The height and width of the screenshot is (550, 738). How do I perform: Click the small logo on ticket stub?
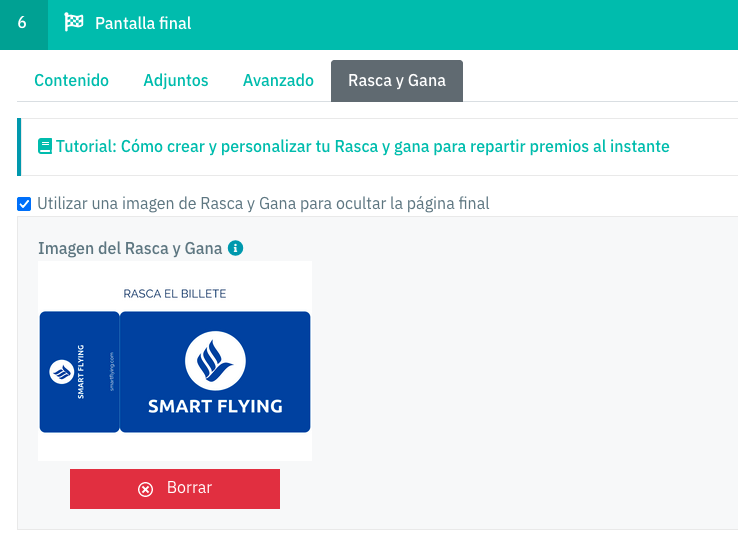62,372
